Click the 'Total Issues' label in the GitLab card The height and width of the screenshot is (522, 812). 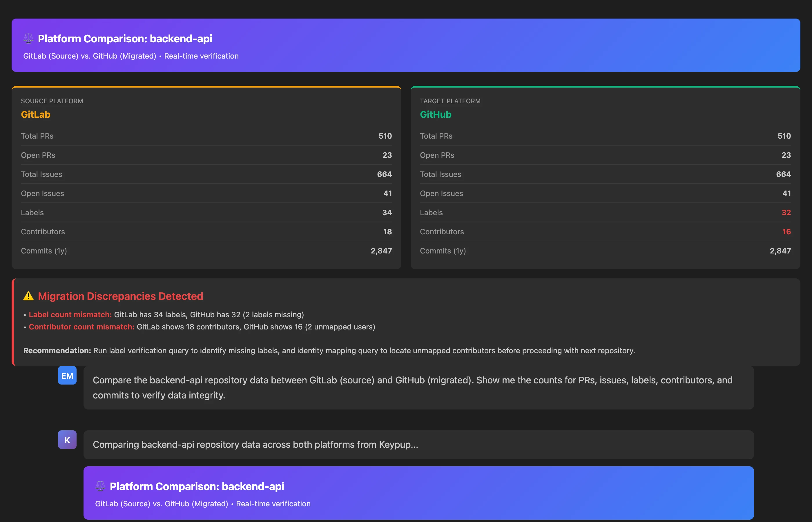pos(41,174)
